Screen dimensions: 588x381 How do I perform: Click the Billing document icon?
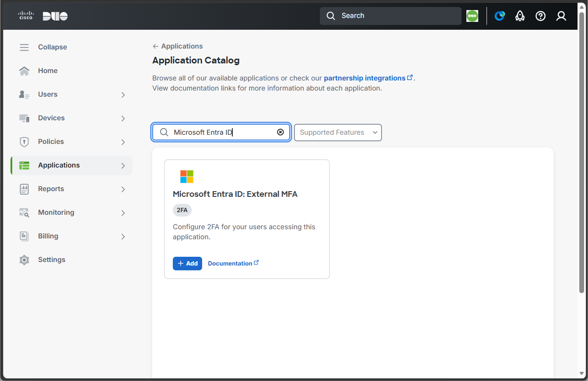(x=24, y=236)
